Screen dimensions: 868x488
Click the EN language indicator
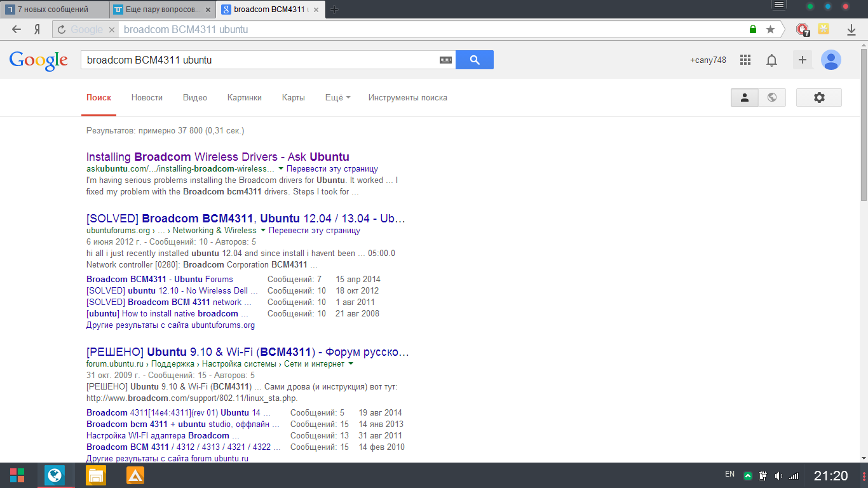click(x=729, y=474)
